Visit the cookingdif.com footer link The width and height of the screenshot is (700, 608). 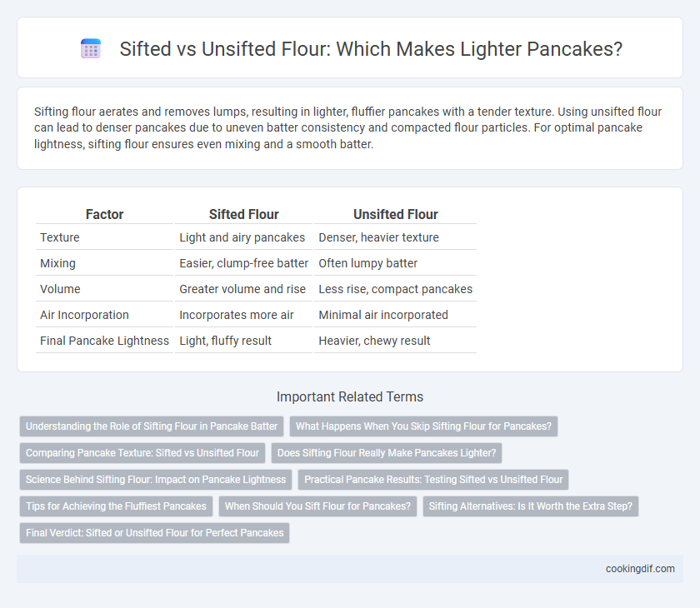(640, 569)
